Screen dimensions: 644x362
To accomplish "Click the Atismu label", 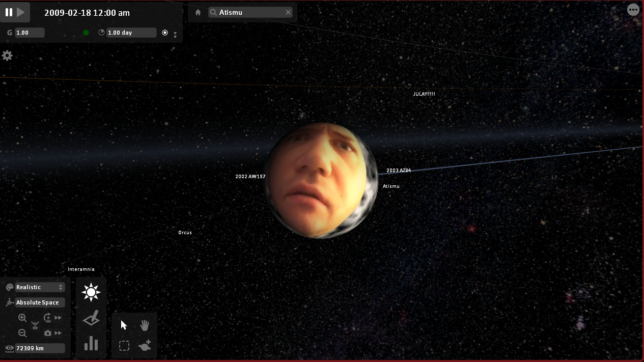I will tap(391, 186).
